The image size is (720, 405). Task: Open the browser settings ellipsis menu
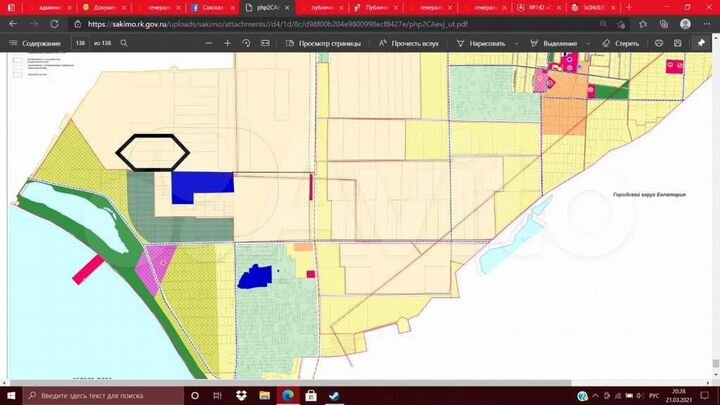tap(707, 24)
